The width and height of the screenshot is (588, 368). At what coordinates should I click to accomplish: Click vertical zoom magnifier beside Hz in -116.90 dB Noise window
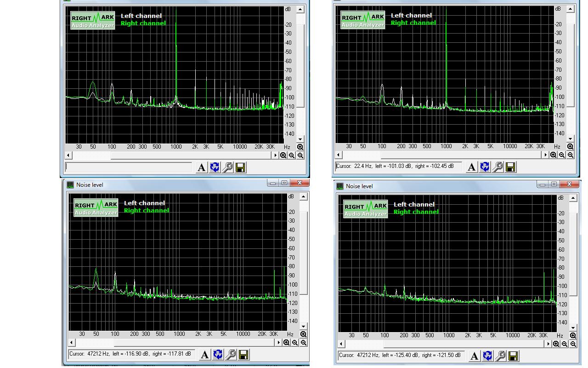coord(304,334)
